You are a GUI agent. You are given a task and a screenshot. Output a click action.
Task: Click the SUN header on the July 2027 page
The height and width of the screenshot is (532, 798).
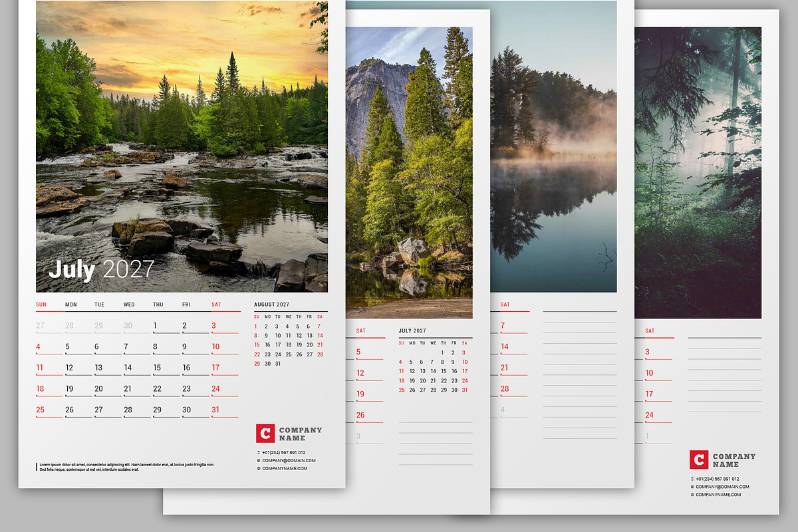pos(41,305)
